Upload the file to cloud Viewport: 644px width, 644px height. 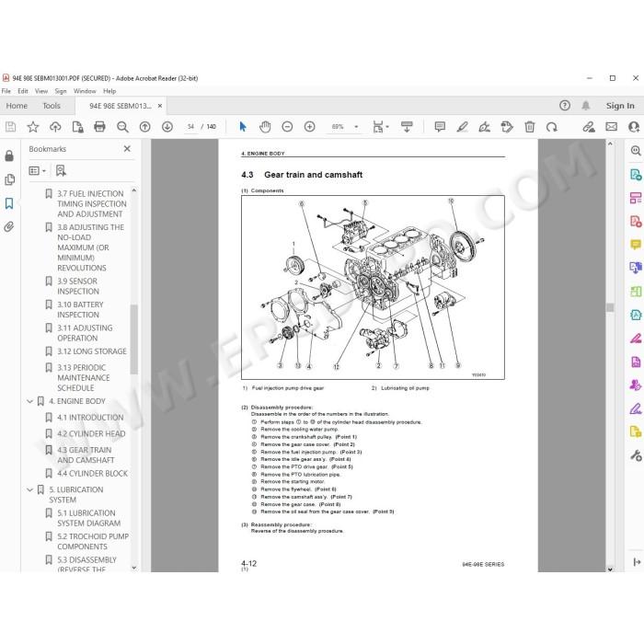pos(55,127)
